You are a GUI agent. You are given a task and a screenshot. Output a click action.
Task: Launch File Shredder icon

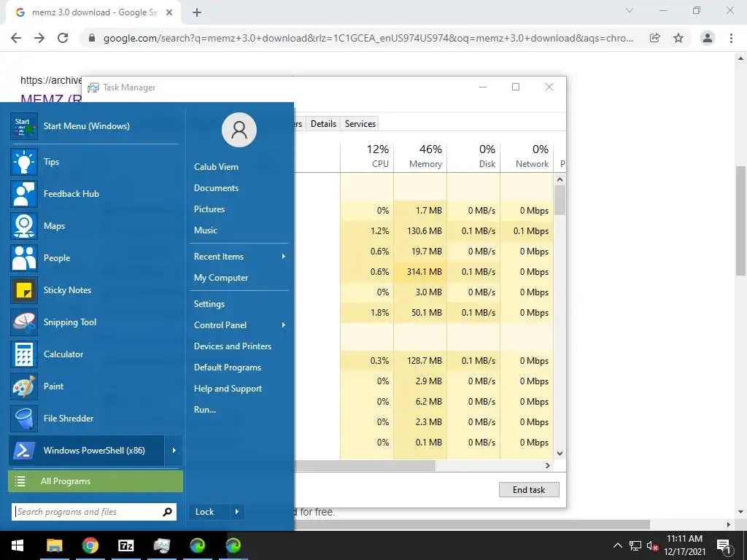(x=24, y=419)
